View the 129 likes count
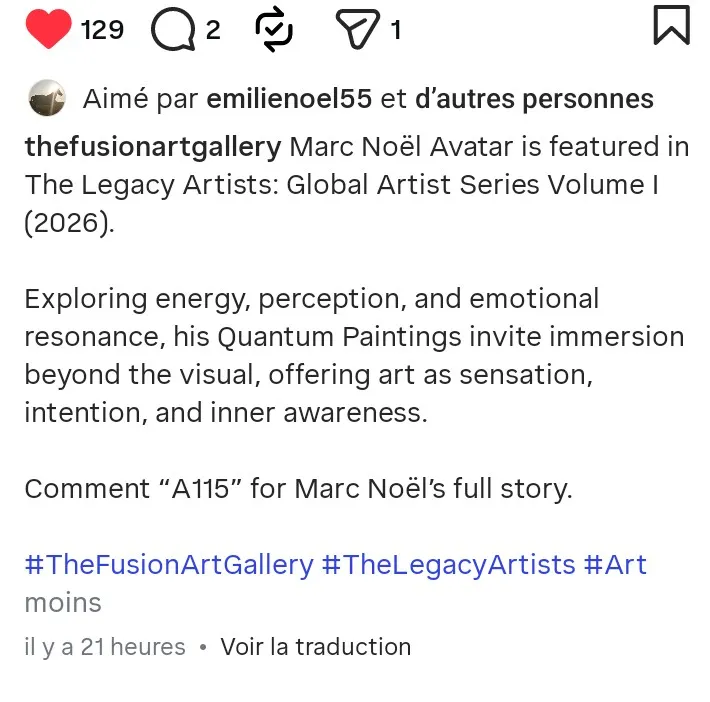The height and width of the screenshot is (702, 710). tap(102, 30)
